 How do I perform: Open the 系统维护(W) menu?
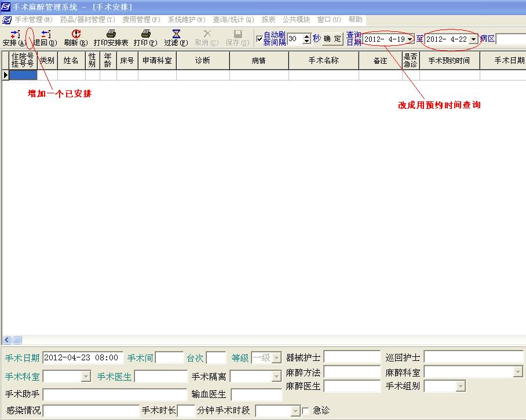click(187, 20)
